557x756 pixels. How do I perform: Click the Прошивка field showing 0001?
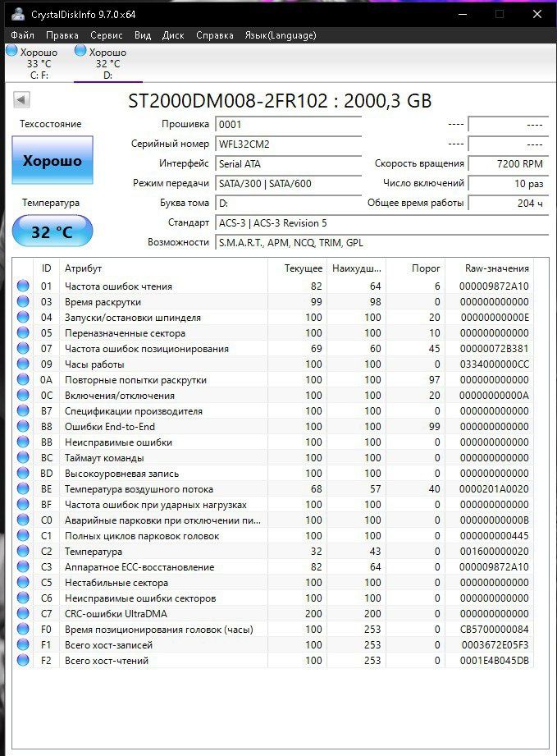(288, 125)
